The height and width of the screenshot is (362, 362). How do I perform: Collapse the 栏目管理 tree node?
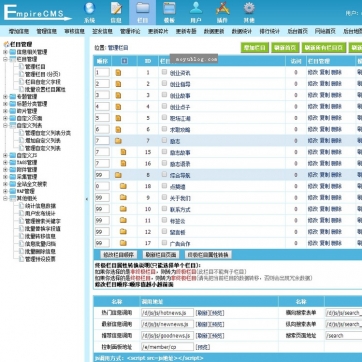click(5, 59)
